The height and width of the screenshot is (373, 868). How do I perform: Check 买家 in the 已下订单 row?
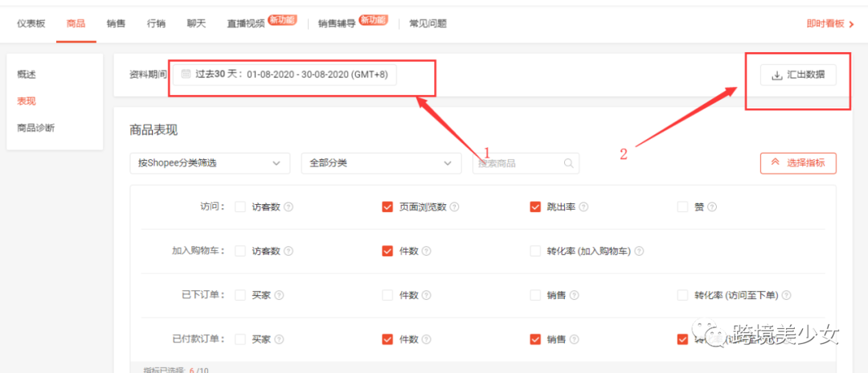(240, 296)
